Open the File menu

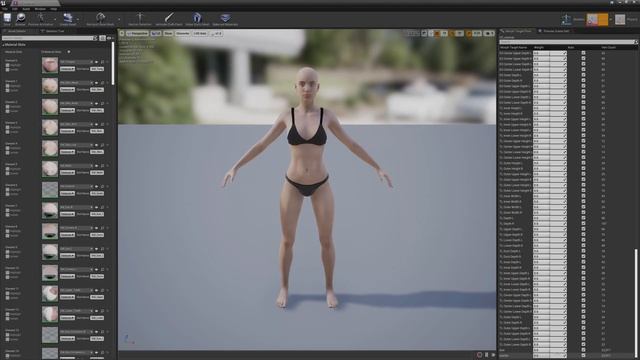4,9
